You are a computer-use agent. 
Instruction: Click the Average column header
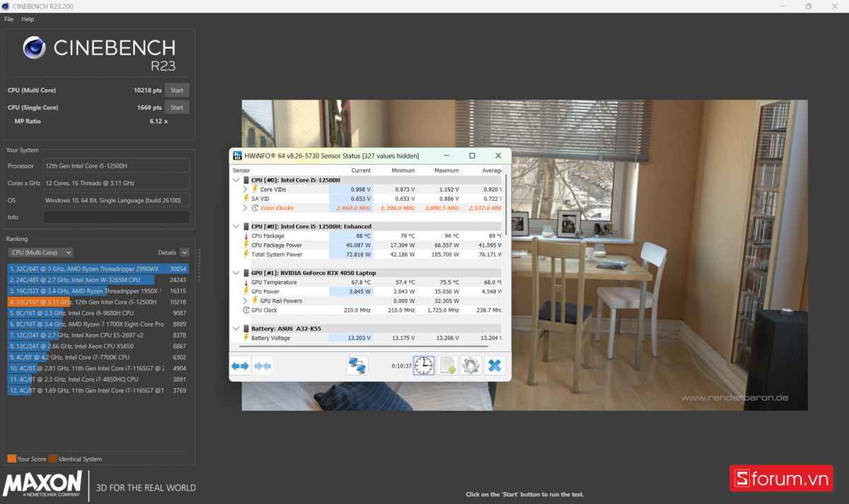482,170
